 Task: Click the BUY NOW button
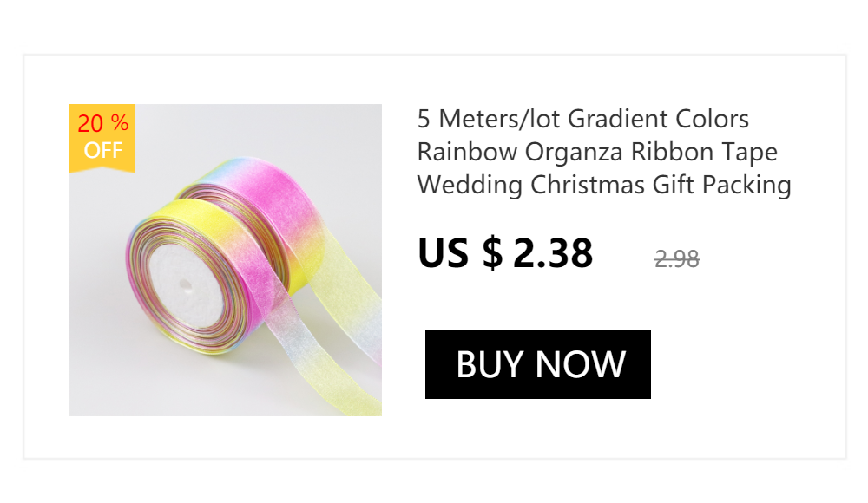tap(537, 364)
